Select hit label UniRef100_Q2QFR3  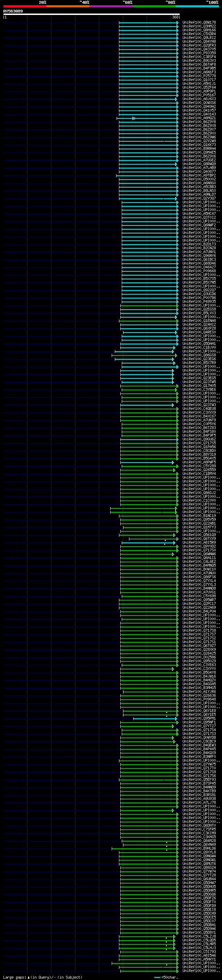click(x=199, y=45)
